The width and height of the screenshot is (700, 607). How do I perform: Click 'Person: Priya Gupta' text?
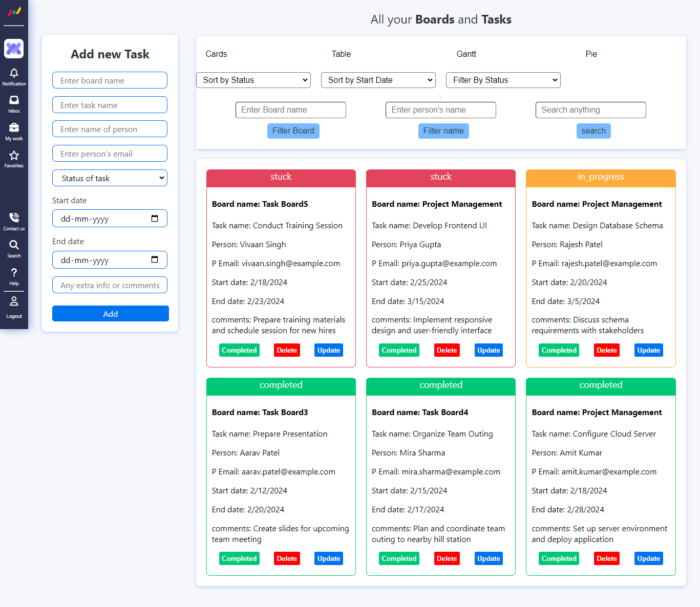pyautogui.click(x=406, y=245)
